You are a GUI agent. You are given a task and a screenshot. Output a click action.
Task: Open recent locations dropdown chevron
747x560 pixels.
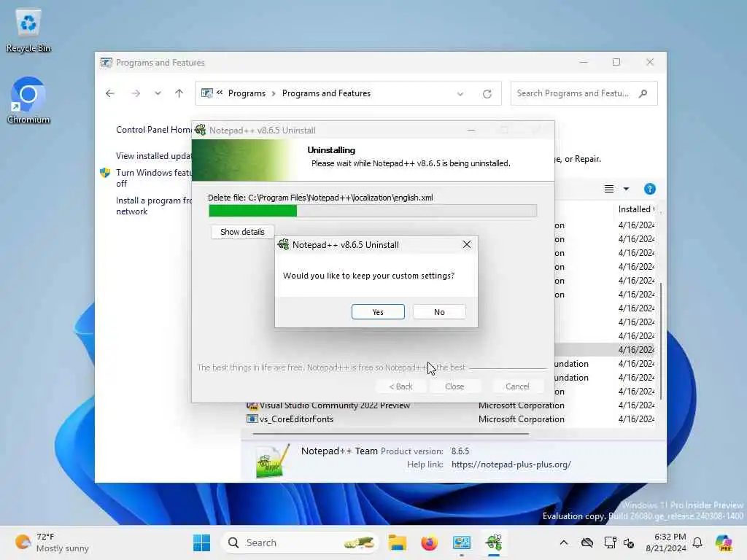pyautogui.click(x=158, y=93)
